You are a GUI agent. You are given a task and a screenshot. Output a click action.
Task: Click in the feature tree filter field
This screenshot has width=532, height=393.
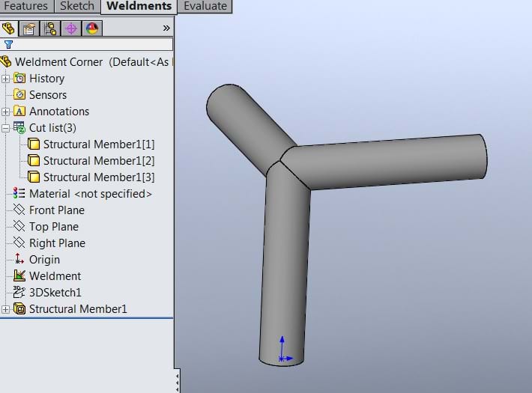click(x=94, y=44)
